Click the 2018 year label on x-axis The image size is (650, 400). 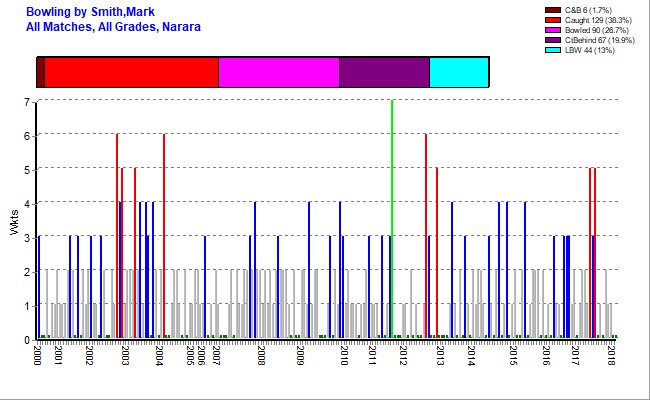coord(611,357)
